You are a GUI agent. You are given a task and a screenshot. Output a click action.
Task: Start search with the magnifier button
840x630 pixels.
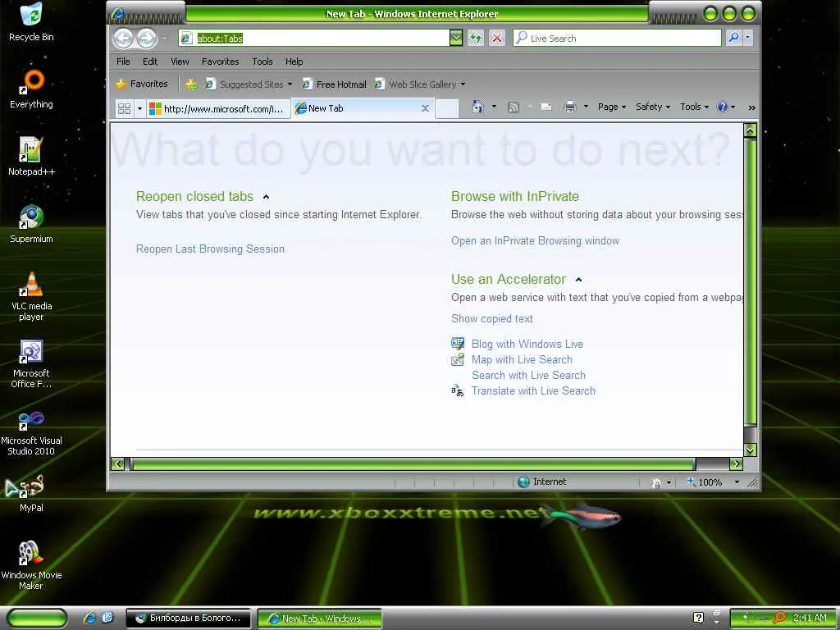(x=733, y=38)
